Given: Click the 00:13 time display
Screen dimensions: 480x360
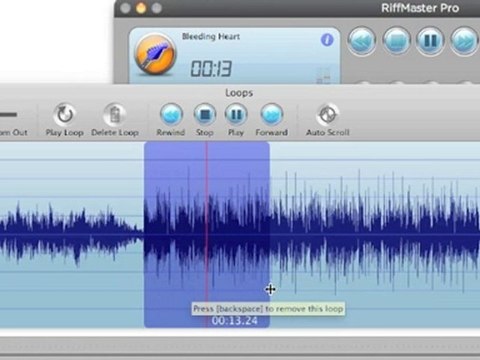Looking at the screenshot, I should 211,69.
